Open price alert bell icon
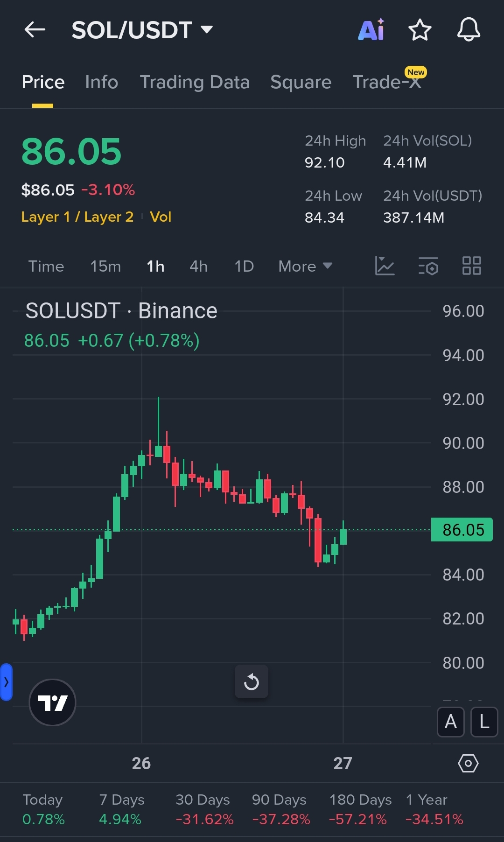Viewport: 504px width, 842px height. [x=469, y=30]
